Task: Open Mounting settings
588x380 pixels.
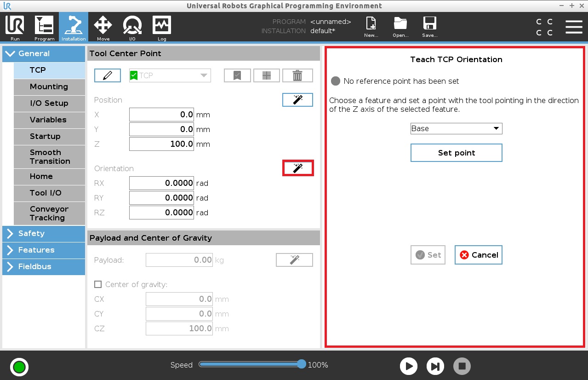Action: [x=49, y=86]
